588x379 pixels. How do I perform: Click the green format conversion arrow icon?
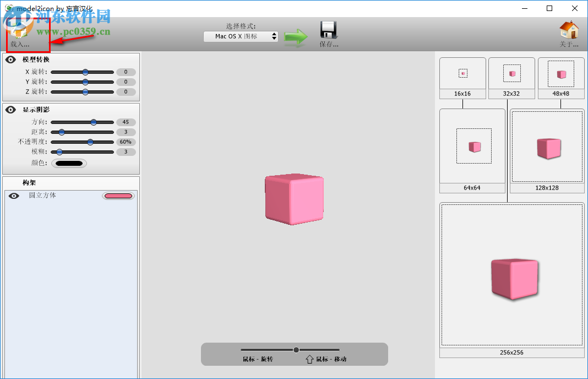pos(296,36)
